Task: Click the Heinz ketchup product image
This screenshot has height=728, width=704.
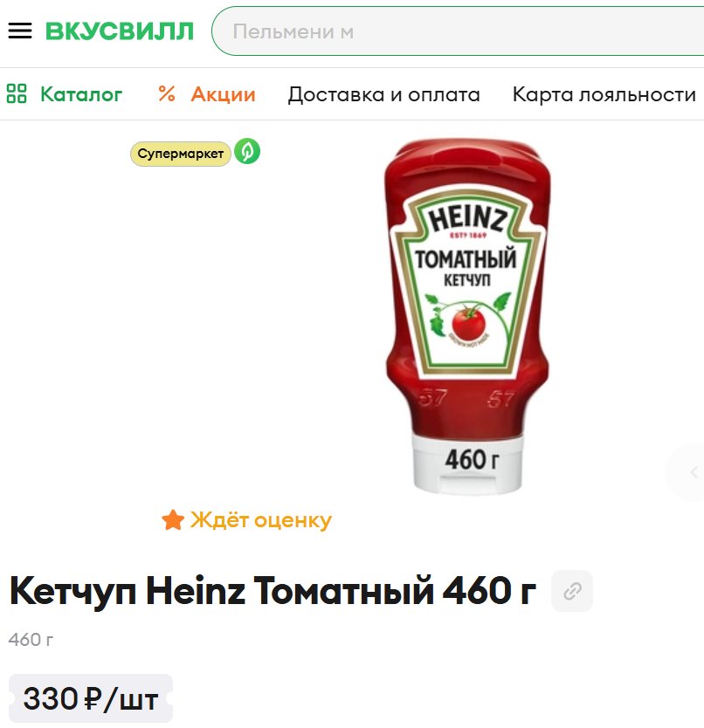Action: click(x=467, y=316)
